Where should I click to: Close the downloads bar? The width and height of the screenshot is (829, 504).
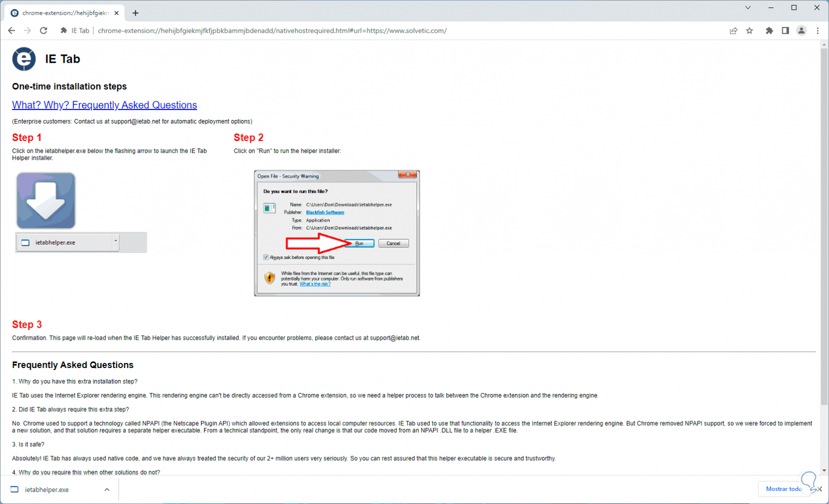point(819,489)
